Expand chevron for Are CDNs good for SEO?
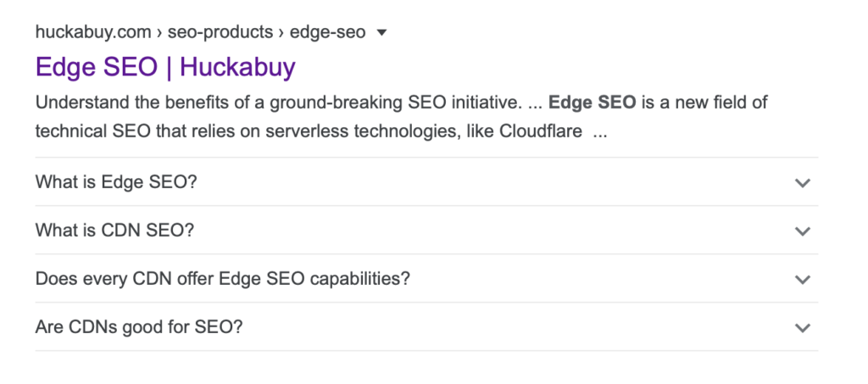The height and width of the screenshot is (384, 868). click(803, 327)
